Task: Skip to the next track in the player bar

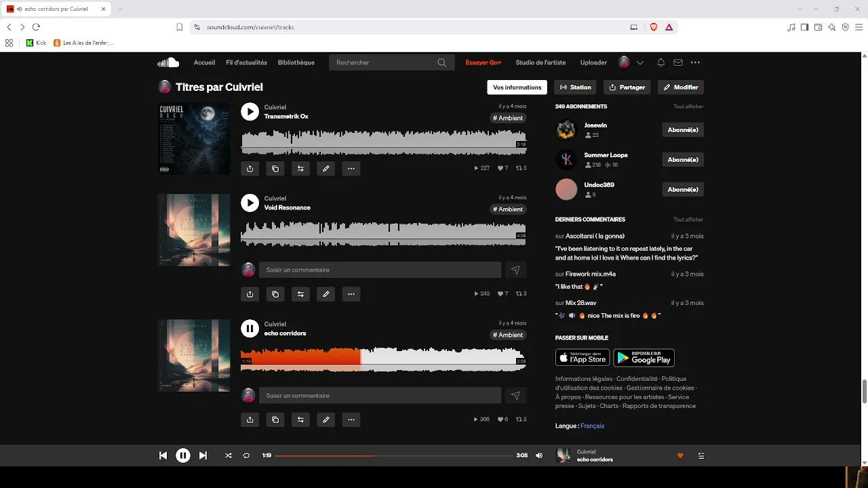Action: tap(203, 455)
